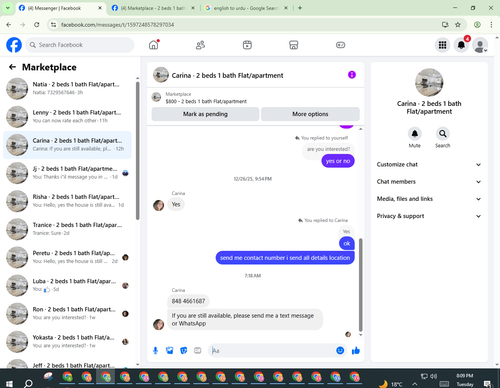Open the browser tab search dropdown
Viewport: 500px width, 388px height.
(7, 8)
